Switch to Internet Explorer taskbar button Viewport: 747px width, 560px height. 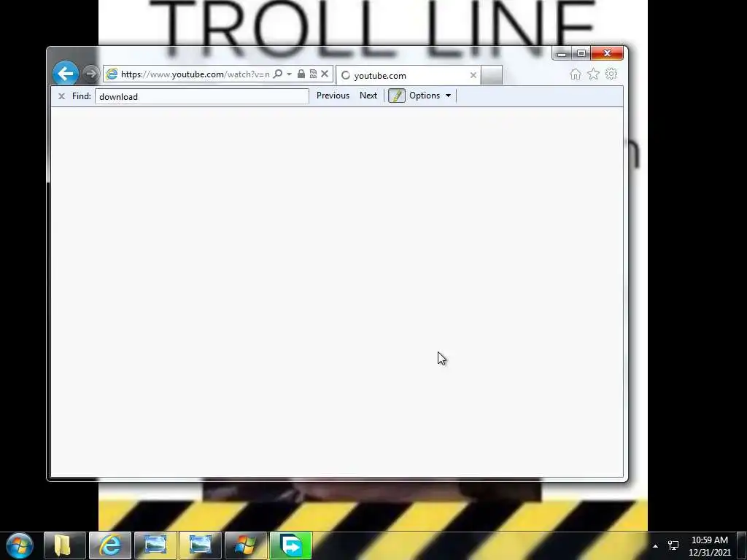pos(110,545)
